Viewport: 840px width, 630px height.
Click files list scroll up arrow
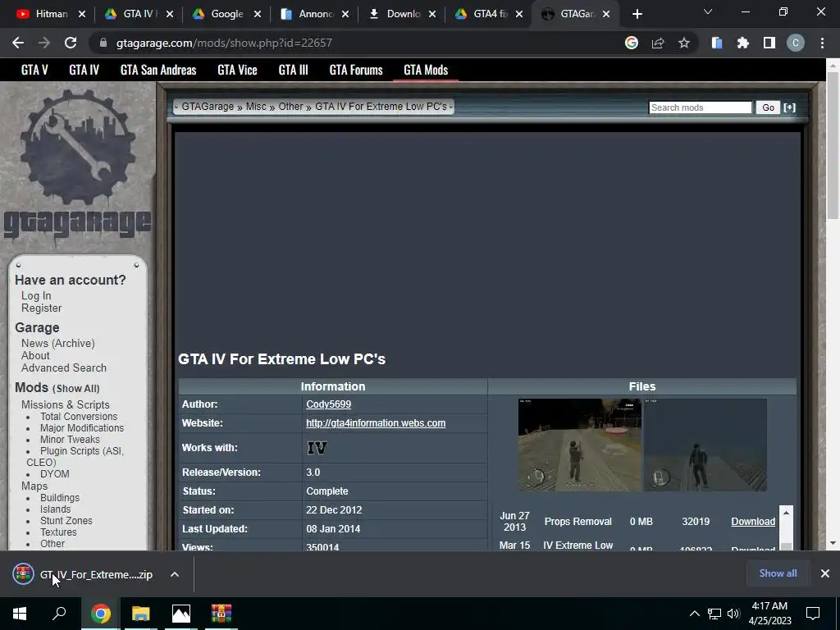click(786, 513)
